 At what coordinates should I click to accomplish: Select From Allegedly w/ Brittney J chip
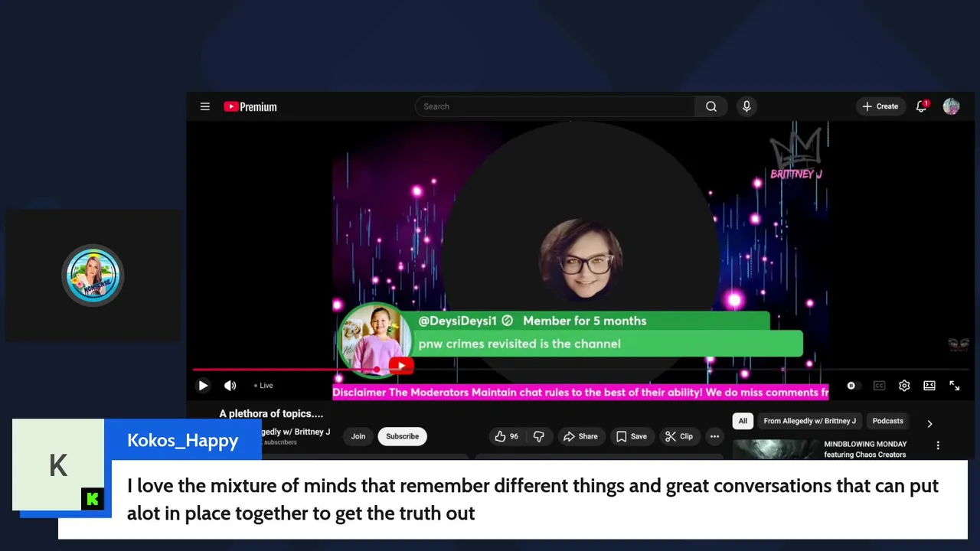point(810,421)
